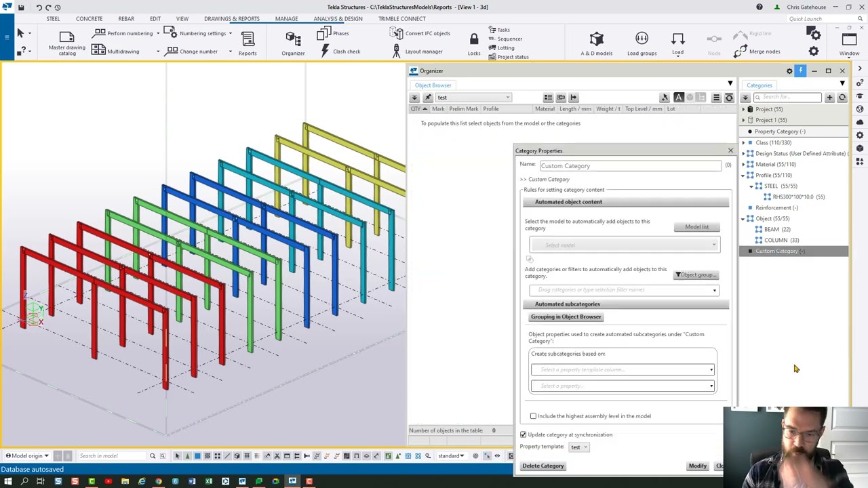Click Perform numbering
Image resolution: width=868 pixels, height=488 pixels.
coord(123,33)
